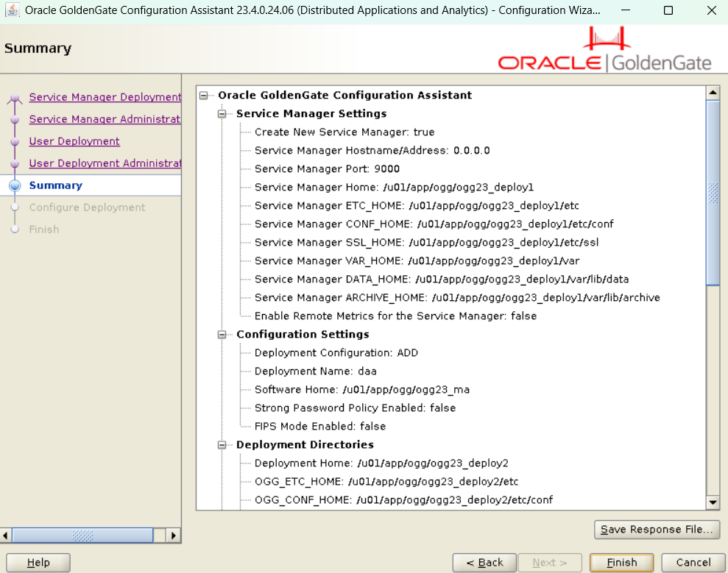This screenshot has height=573, width=728.
Task: Select the OGG_ETC_HOME row
Action: [386, 482]
